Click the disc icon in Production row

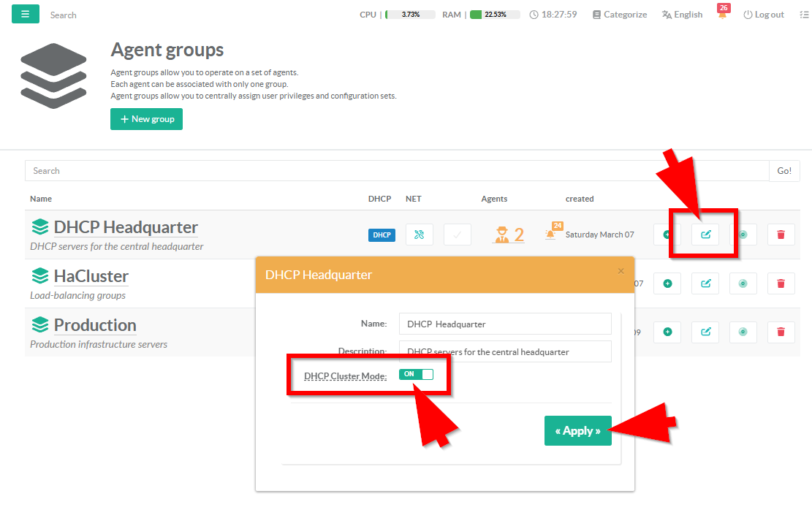743,332
